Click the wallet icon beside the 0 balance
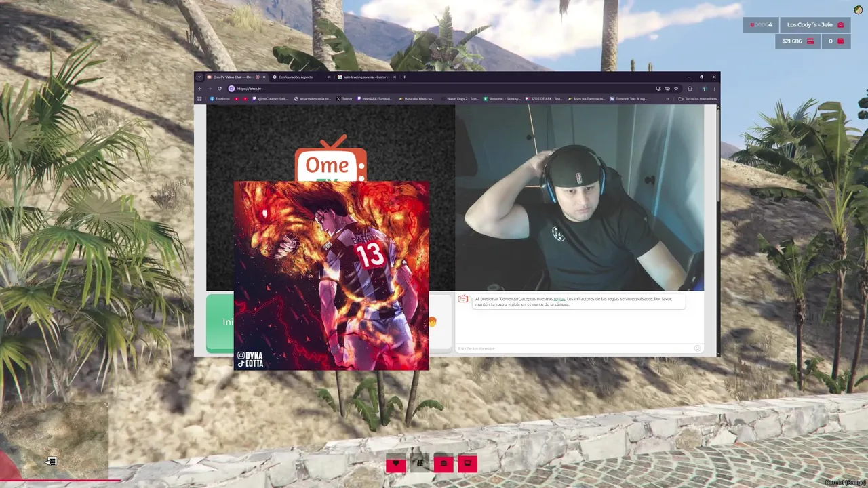Image resolution: width=868 pixels, height=488 pixels. coord(841,41)
